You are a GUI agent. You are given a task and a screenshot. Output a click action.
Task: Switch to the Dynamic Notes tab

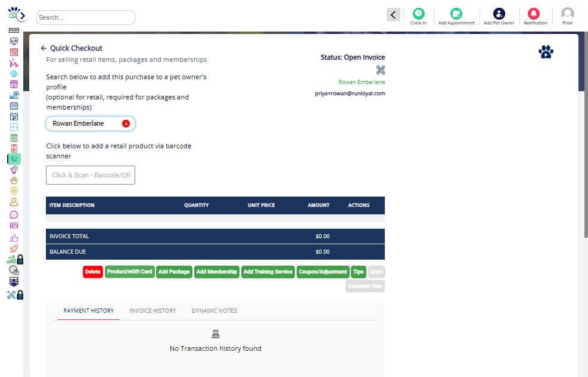click(214, 311)
